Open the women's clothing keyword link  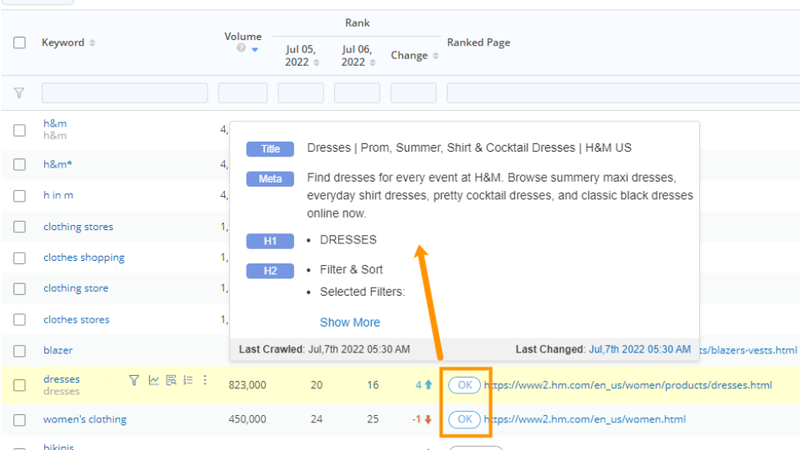(85, 419)
